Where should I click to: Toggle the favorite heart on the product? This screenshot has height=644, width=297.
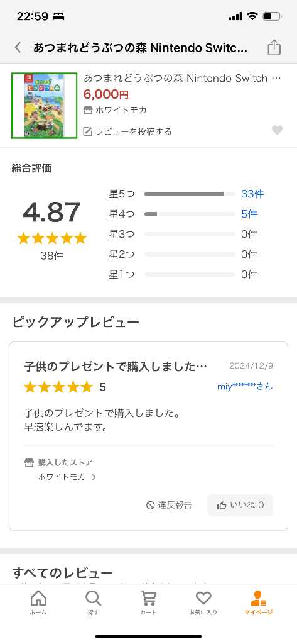[278, 130]
